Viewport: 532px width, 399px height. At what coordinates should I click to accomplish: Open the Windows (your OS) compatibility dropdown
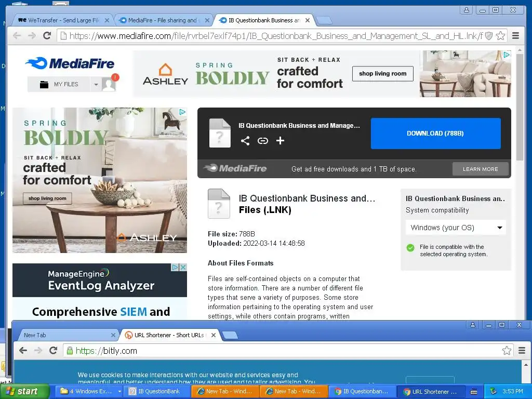click(x=456, y=228)
